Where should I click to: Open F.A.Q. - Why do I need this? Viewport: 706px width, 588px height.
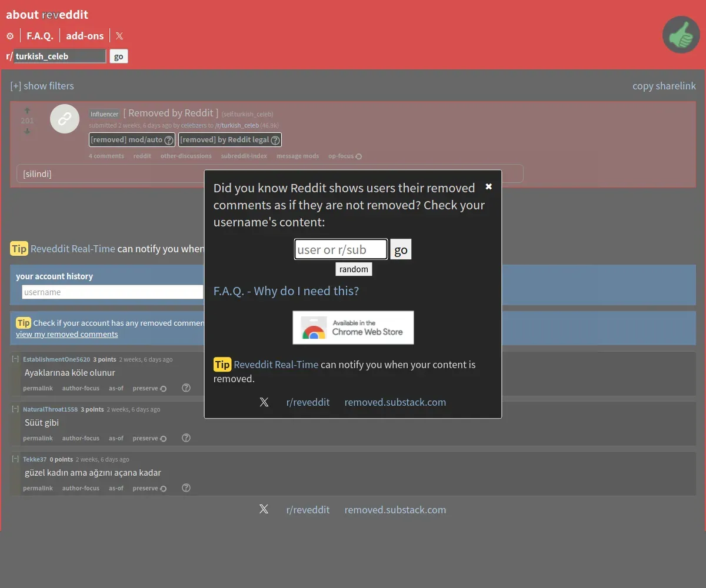point(286,291)
